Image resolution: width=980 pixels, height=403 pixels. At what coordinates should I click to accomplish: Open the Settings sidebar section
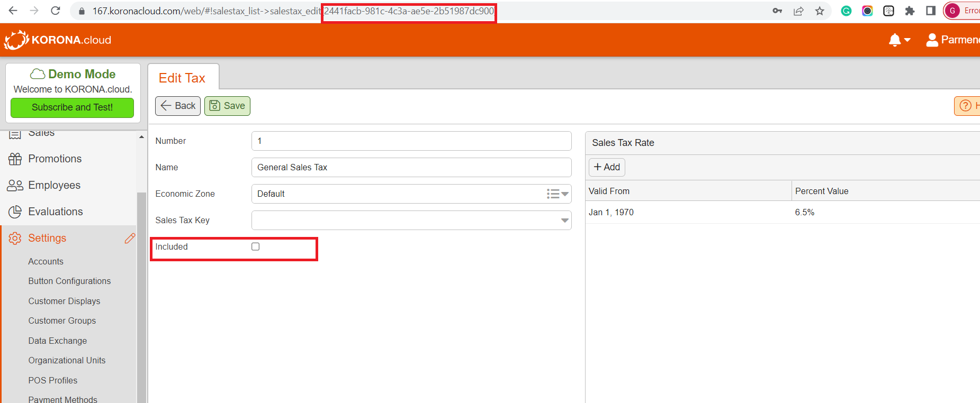tap(47, 238)
